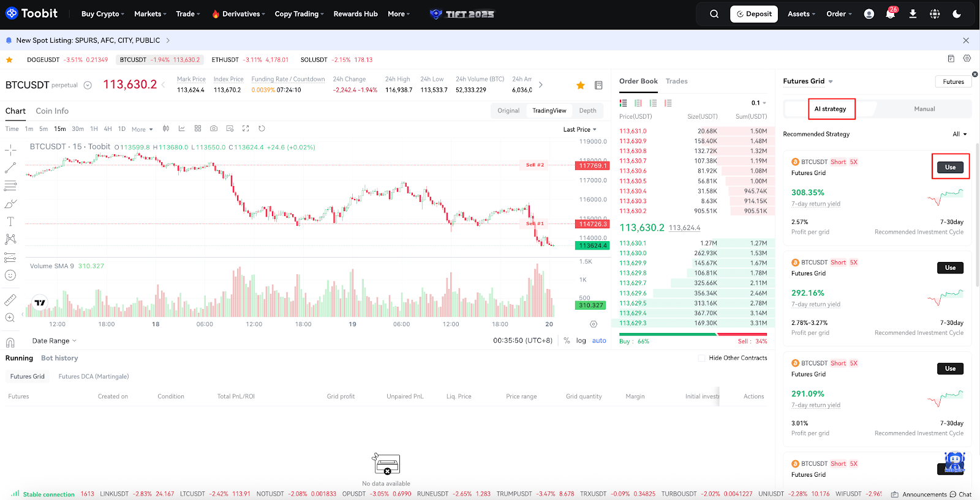Select the zoom-in chart tool
Viewport: 980px width, 500px height.
click(x=10, y=318)
